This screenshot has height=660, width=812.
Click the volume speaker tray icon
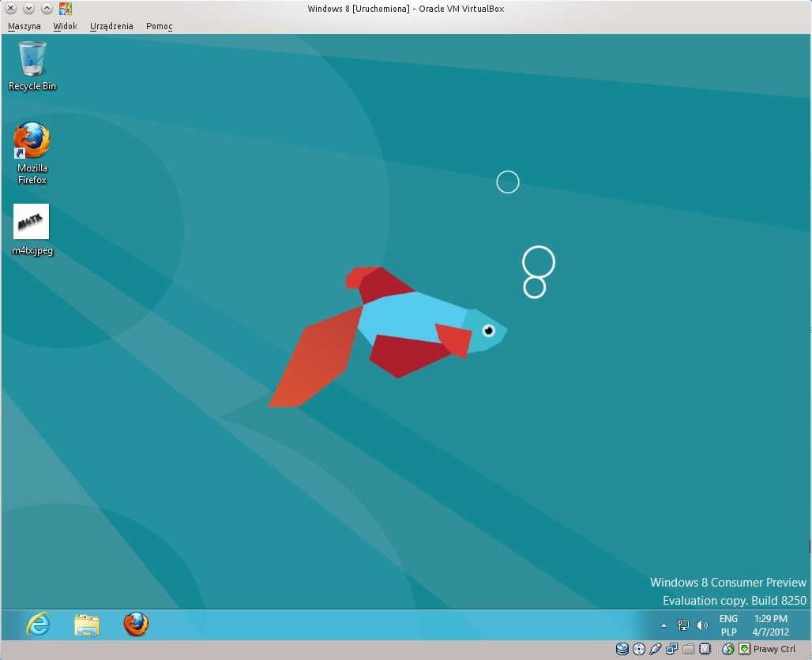(701, 625)
